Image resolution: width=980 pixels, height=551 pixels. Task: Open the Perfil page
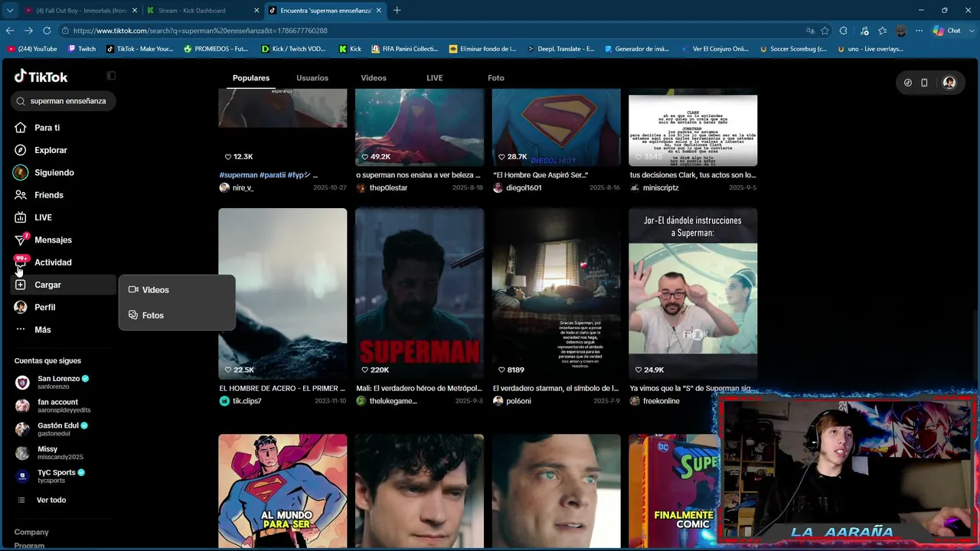[x=45, y=307]
